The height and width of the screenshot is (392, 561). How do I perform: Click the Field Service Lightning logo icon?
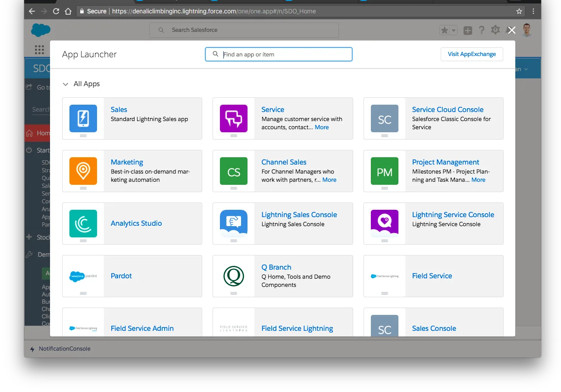pos(234,328)
